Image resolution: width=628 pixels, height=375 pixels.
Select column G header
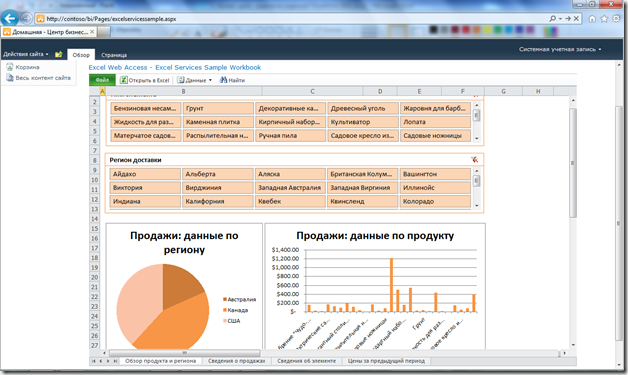pos(503,91)
